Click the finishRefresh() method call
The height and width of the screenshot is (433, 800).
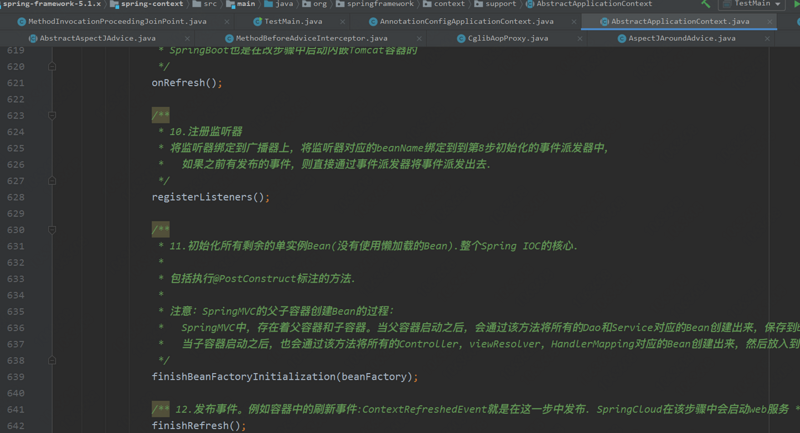pos(198,425)
